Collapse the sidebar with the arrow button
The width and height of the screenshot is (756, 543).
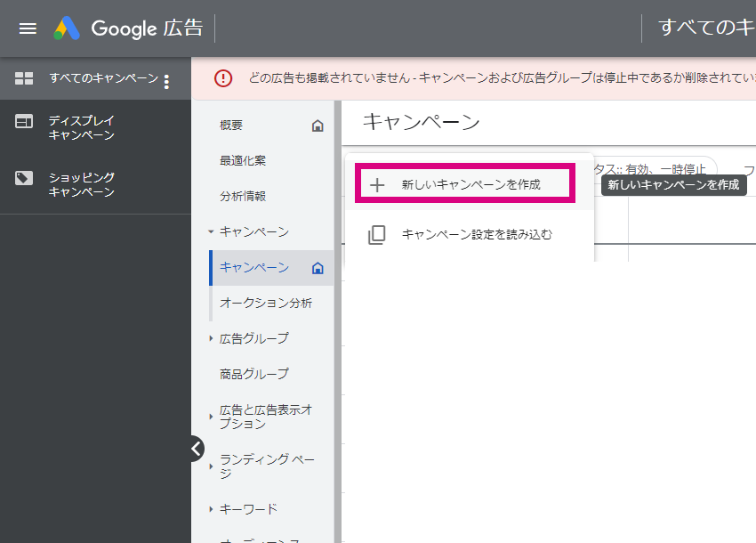tap(197, 449)
